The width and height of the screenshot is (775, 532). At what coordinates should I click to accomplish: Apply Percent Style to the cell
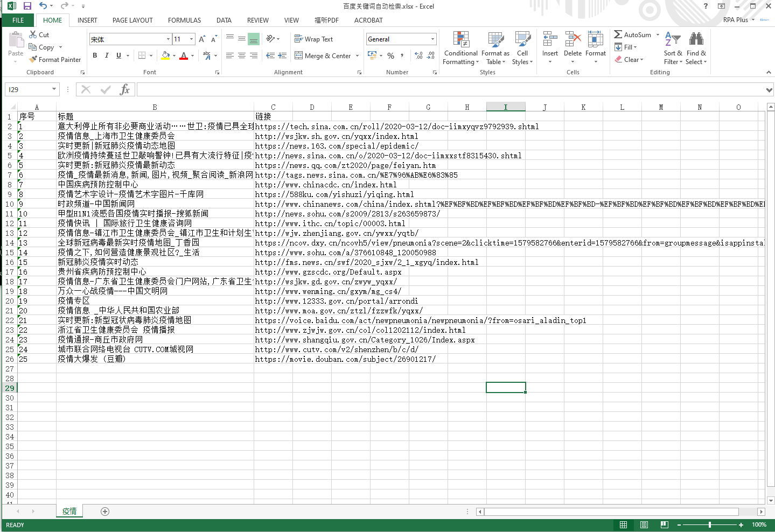391,55
